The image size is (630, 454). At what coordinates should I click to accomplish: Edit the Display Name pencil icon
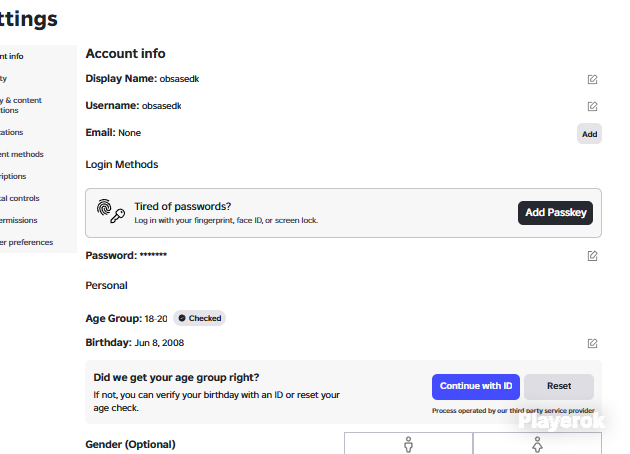click(x=592, y=79)
